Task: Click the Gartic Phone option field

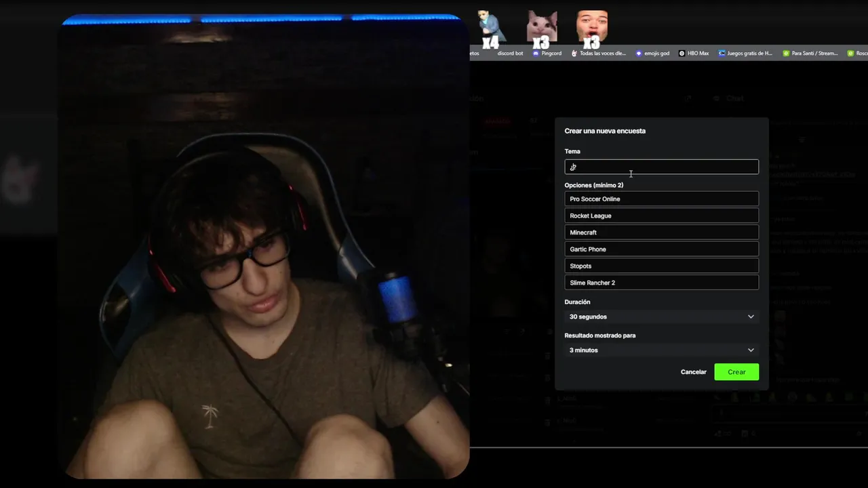Action: pyautogui.click(x=661, y=249)
